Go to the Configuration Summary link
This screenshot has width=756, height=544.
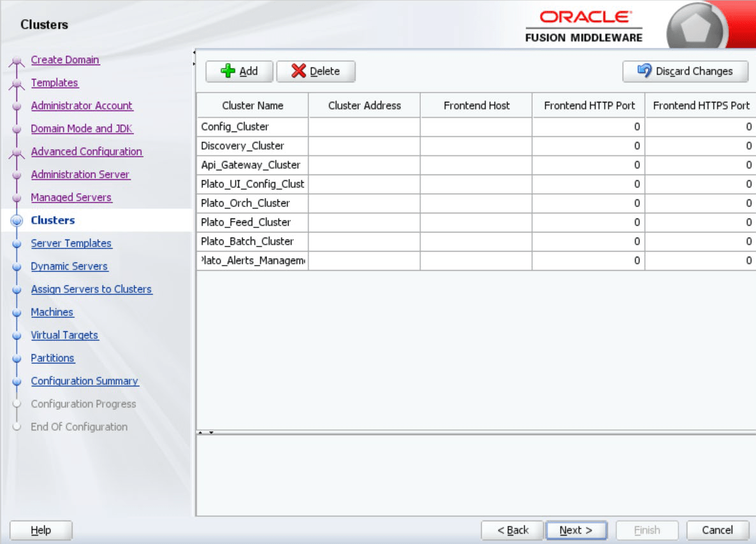84,381
